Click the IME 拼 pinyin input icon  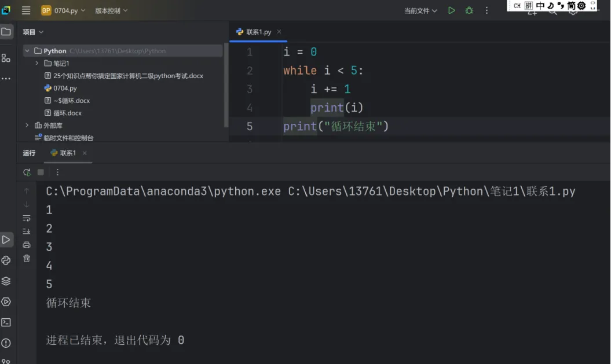[528, 5]
